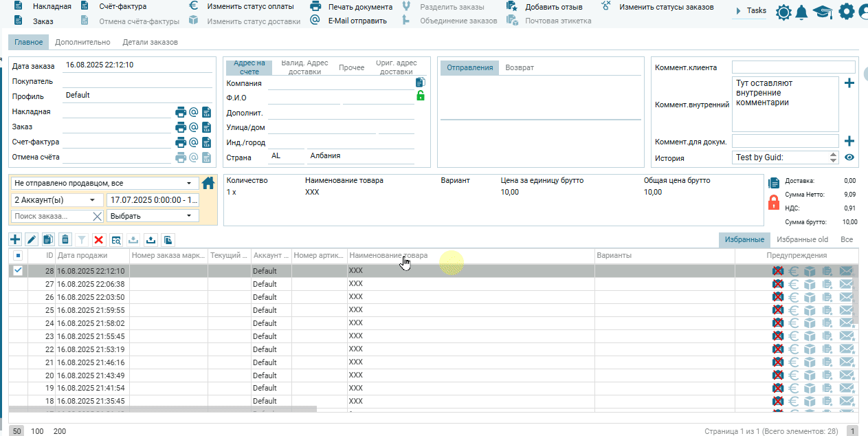This screenshot has width=868, height=436.
Task: Click the add new order plus icon
Action: coord(15,239)
